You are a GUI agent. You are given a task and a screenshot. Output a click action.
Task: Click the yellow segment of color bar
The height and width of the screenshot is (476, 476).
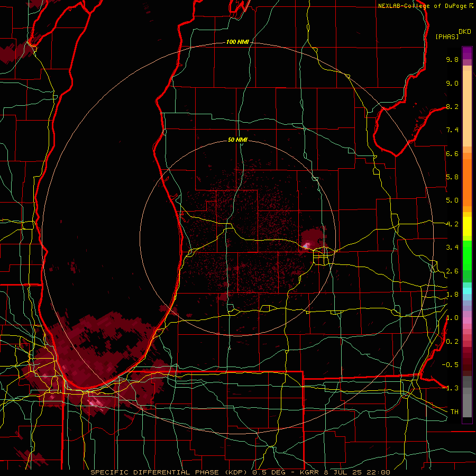click(467, 226)
